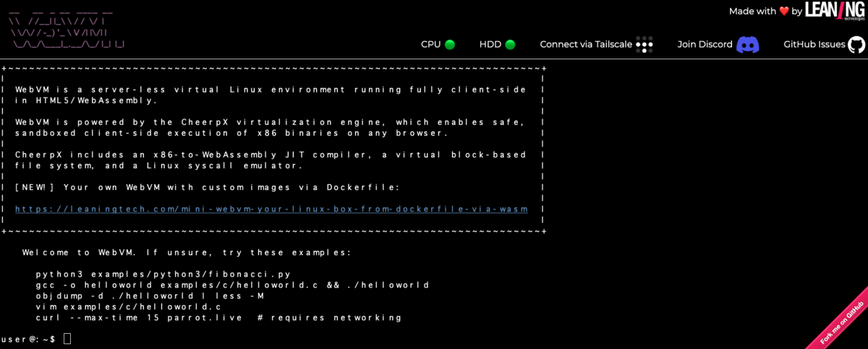The image size is (868, 349).
Task: Click the 'in HTML5/WebAssembly.' line
Action: (x=87, y=100)
